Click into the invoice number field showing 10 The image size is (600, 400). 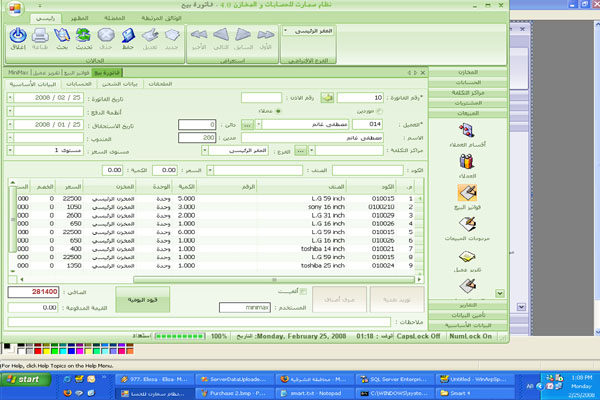pyautogui.click(x=360, y=98)
